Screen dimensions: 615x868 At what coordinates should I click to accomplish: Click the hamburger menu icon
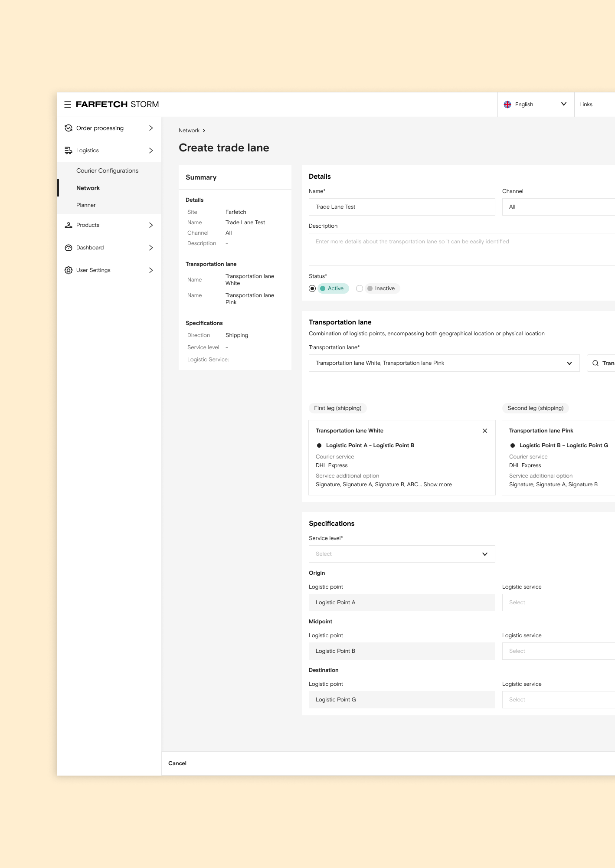(x=68, y=105)
